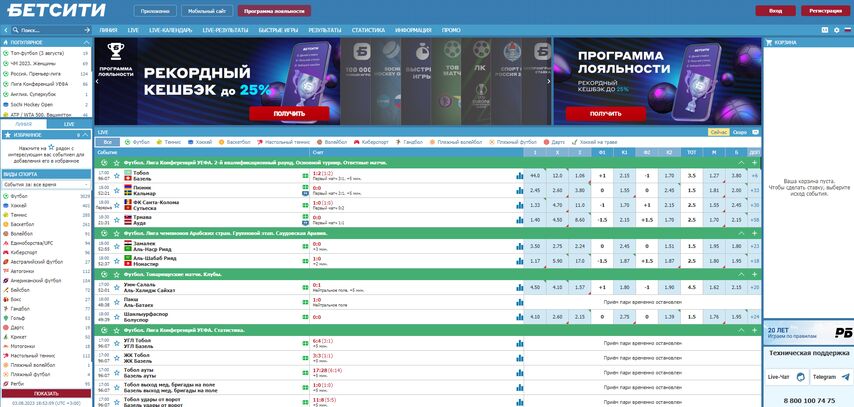Viewport: 854px width, 407px height.
Task: Open the Линия menu item
Action: coord(108,31)
